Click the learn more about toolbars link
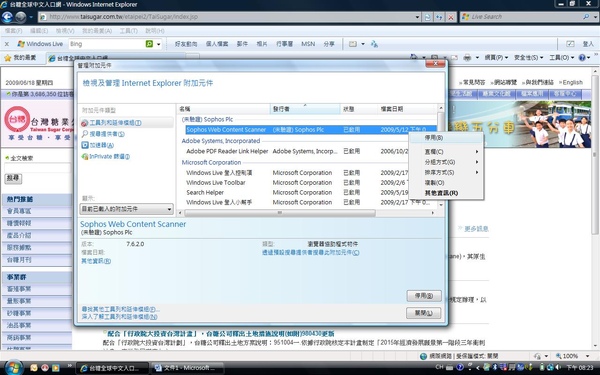600x375 pixels. point(119,317)
